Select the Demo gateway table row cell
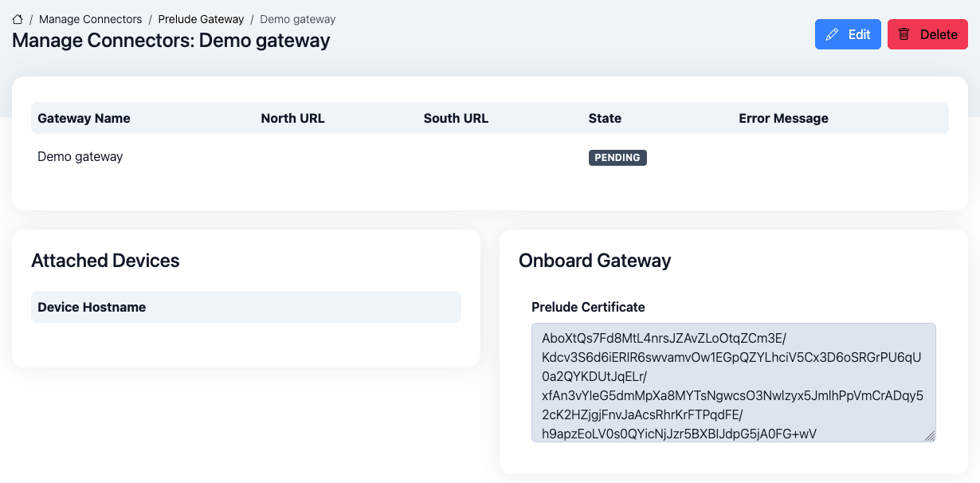Image resolution: width=980 pixels, height=483 pixels. tap(80, 157)
